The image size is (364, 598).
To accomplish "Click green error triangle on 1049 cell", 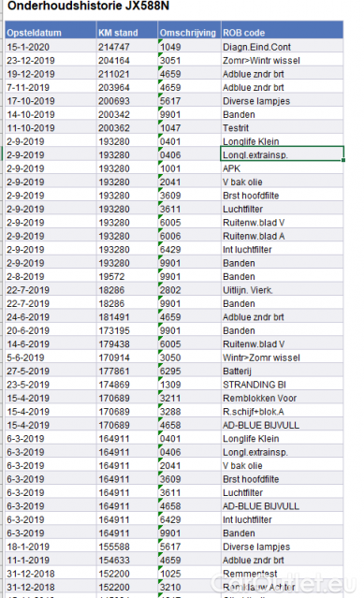I will (160, 41).
